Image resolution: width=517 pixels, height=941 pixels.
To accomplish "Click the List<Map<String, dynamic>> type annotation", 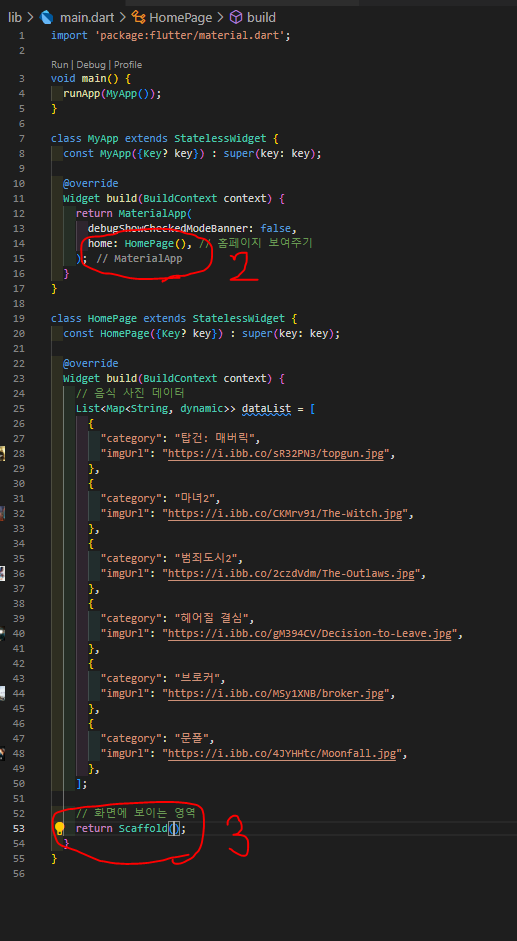I will tap(156, 409).
